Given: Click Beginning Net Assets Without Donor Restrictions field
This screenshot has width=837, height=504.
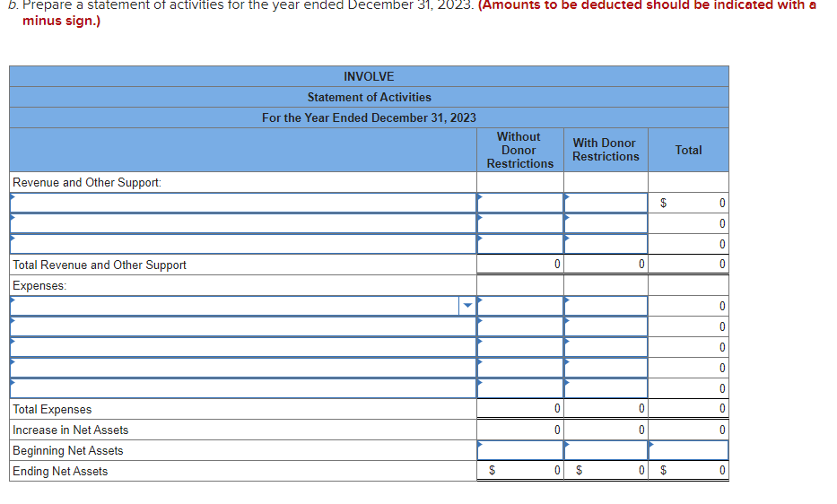Looking at the screenshot, I should 520,450.
